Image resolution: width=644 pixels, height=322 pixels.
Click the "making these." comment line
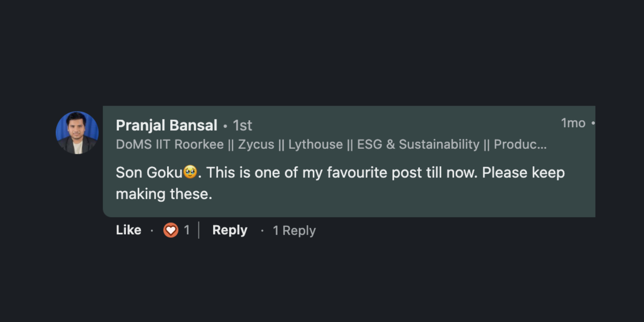164,194
